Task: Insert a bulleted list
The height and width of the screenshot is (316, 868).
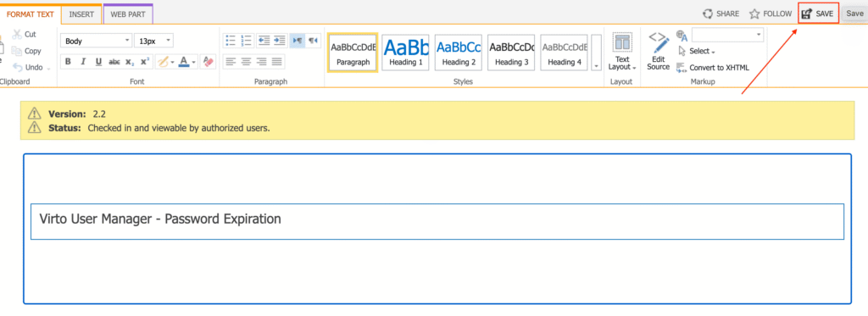Action: (231, 41)
